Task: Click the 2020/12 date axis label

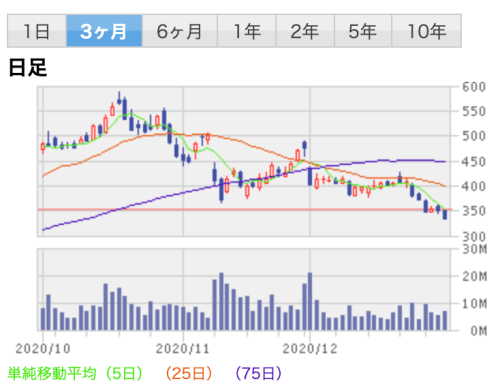Action: (x=310, y=349)
